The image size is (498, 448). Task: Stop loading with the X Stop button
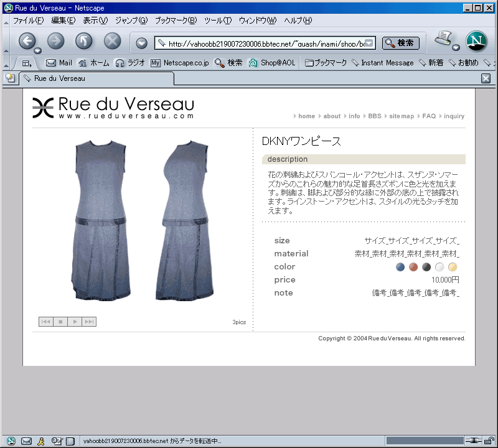(x=113, y=41)
